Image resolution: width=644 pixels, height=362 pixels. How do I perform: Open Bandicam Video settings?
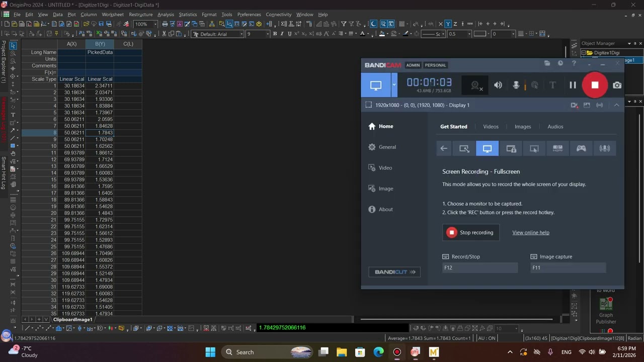tap(380, 168)
